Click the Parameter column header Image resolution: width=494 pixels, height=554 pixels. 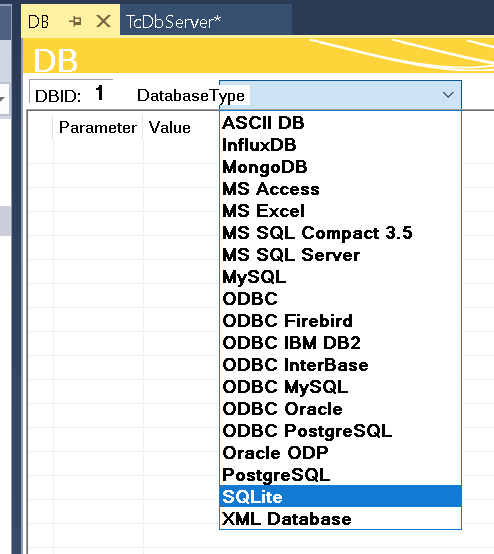point(98,127)
